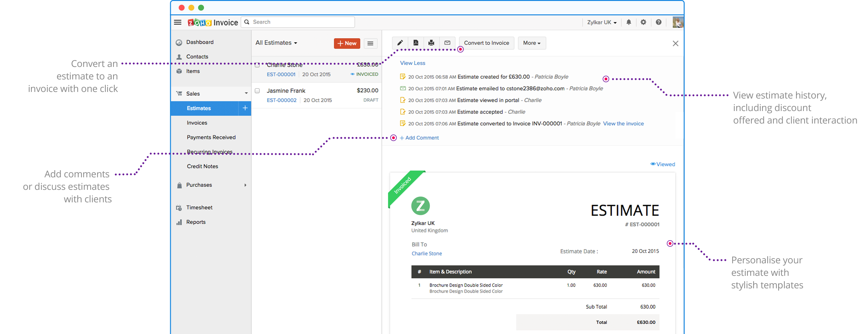Check the Charlie Stone estimate checkbox
This screenshot has width=868, height=334.
coord(258,65)
